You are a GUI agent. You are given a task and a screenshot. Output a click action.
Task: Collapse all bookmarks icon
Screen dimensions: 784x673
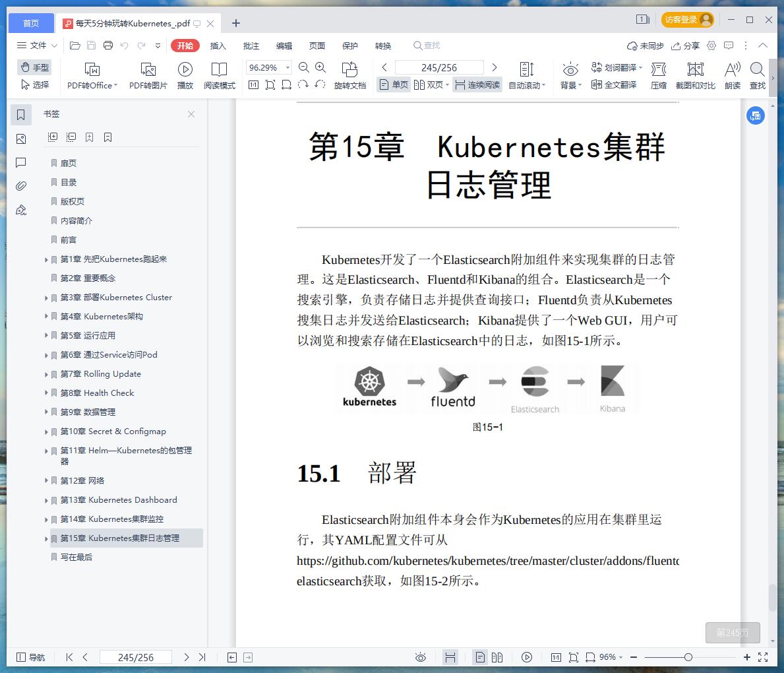[71, 137]
